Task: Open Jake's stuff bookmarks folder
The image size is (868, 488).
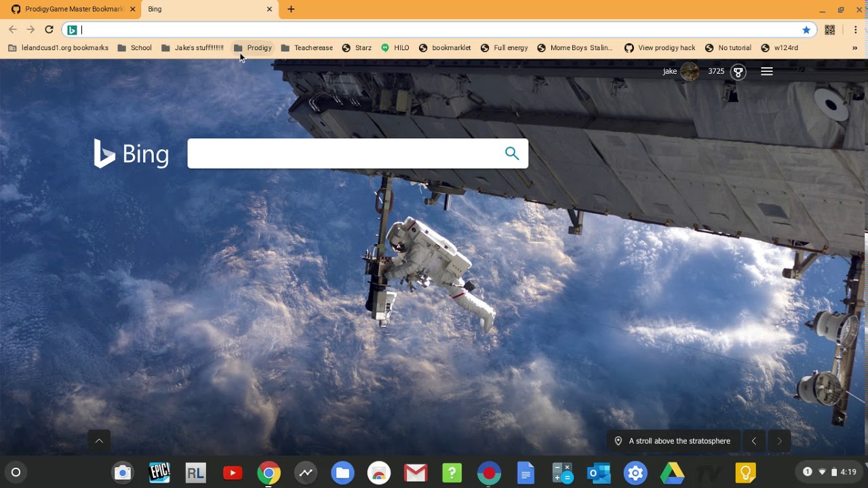Action: (193, 48)
